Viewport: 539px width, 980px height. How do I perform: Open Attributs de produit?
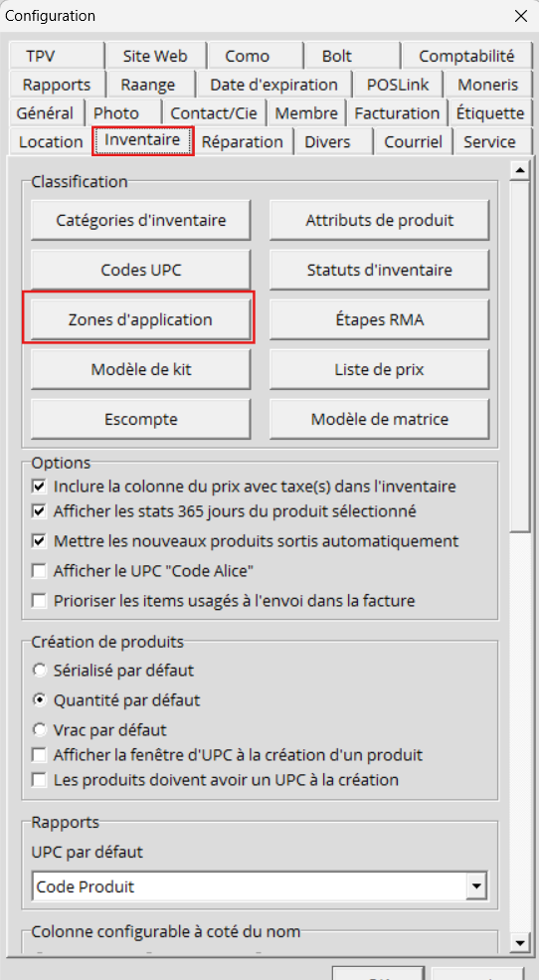[x=379, y=220]
